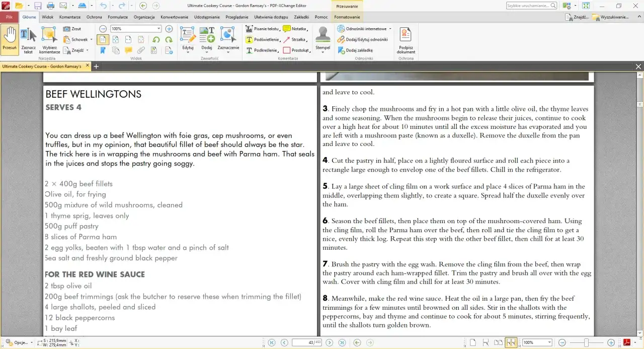
Task: Jump to the last page
Action: point(342,342)
